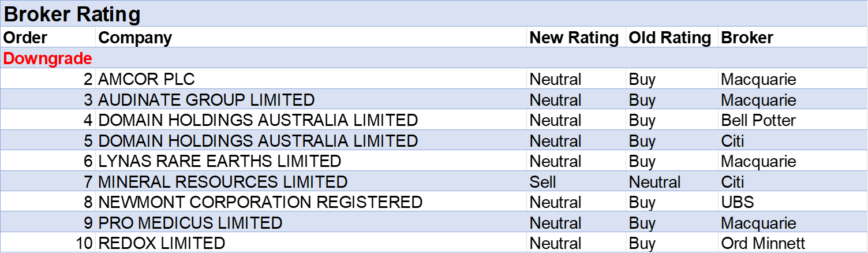Select the number 3 cell
Viewport: 868px width, 253px height.
point(88,100)
